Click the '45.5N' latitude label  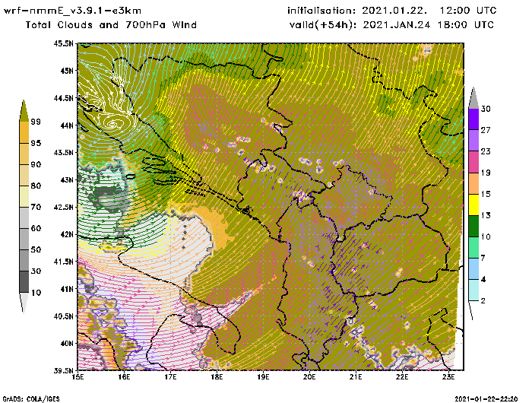coord(63,43)
